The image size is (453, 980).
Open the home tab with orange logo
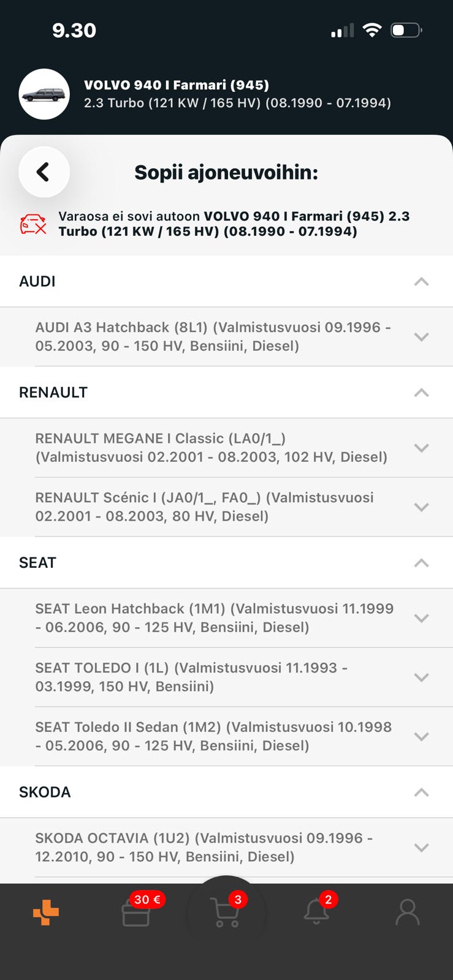tap(46, 913)
